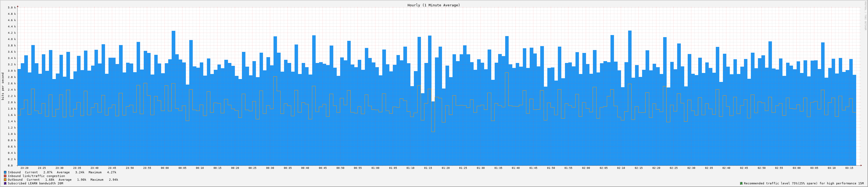
Task: Click the 01:15 time label on x-axis
Action: tap(428, 168)
